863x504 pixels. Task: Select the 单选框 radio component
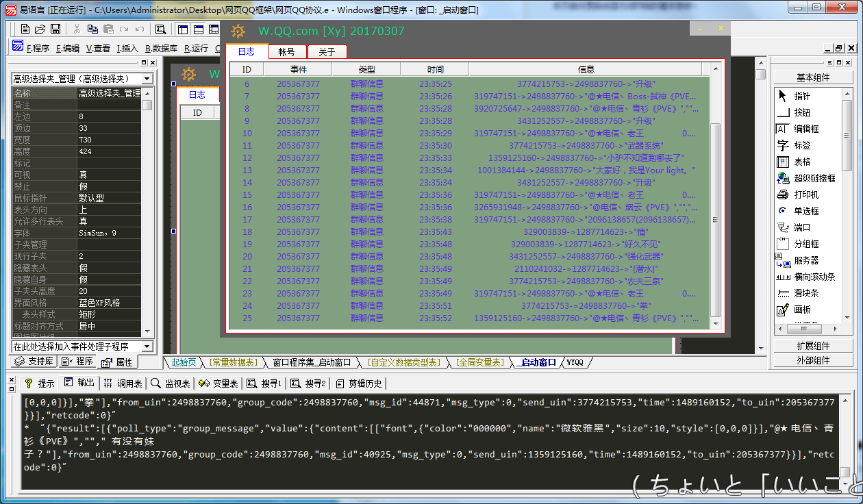[806, 211]
